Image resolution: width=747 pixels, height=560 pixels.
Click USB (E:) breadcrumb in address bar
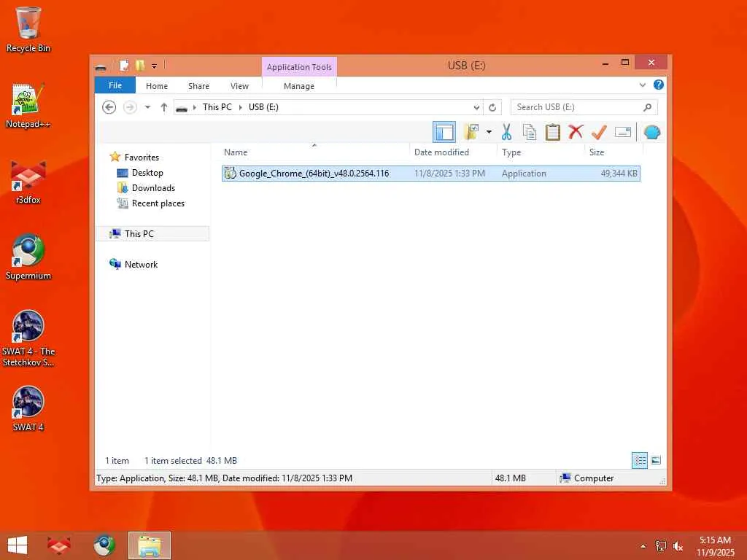(263, 107)
